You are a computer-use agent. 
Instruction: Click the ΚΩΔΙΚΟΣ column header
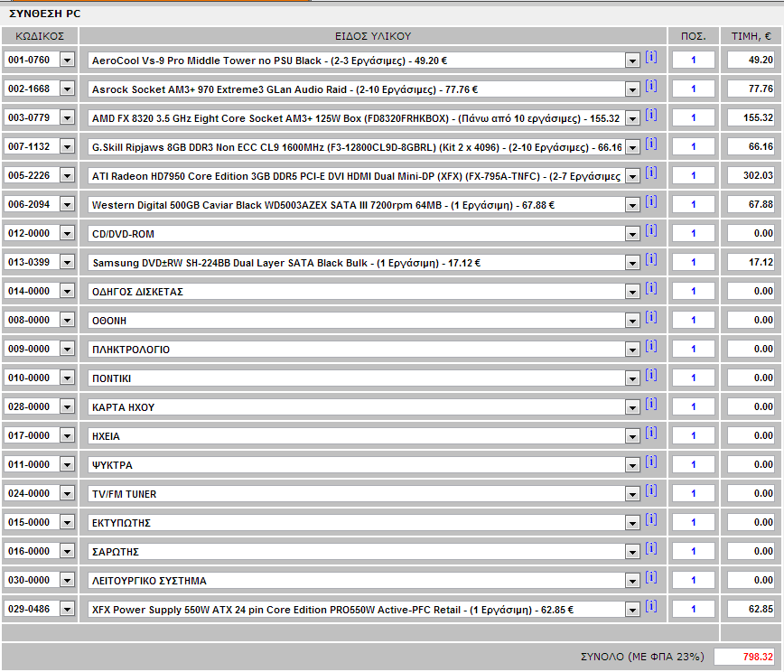tap(40, 36)
